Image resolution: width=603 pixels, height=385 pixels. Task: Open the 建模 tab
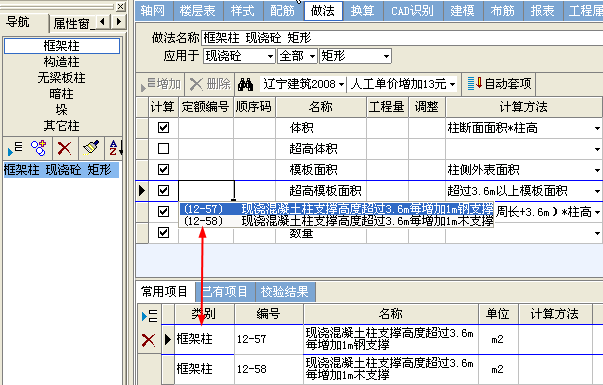[x=463, y=10]
